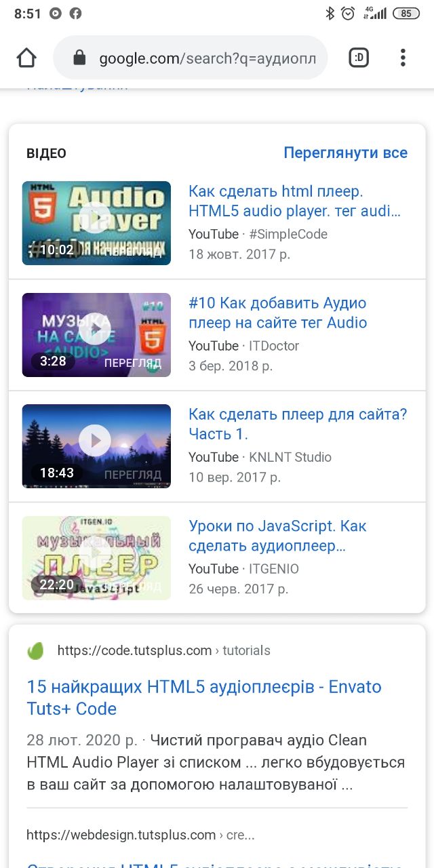Play the KNLNT Studio video thumbnail
Screen dimensions: 434x868
pos(96,446)
